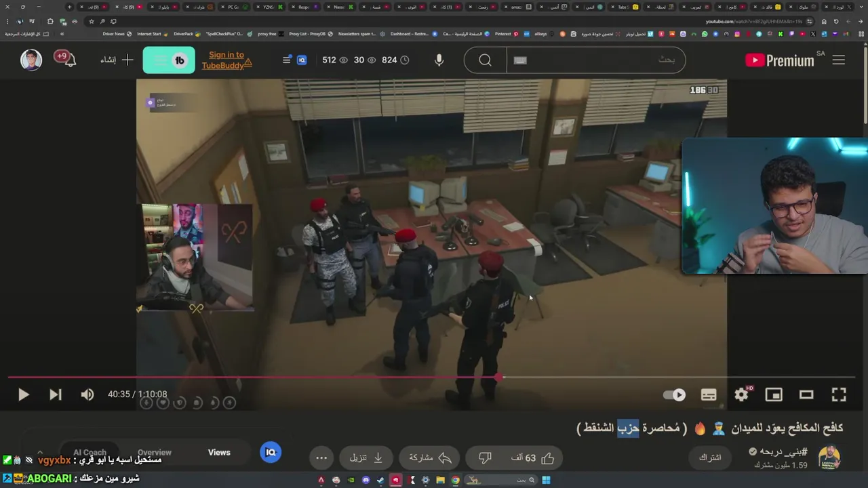Open browser three-dot menu

point(7,21)
